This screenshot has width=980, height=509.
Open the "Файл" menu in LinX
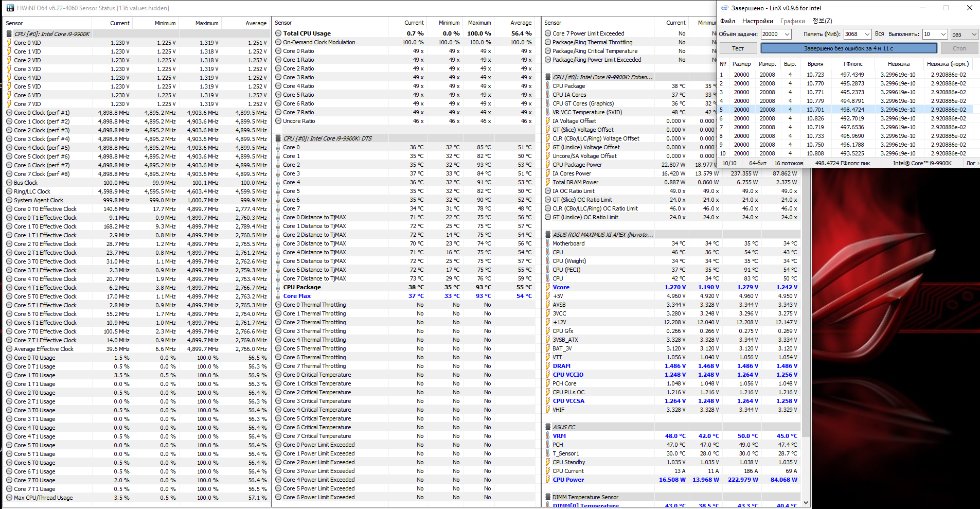[727, 21]
